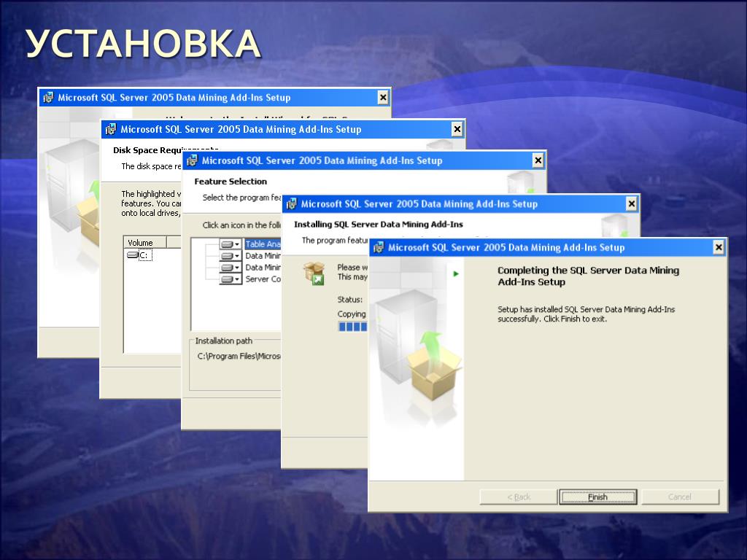The image size is (747, 560).
Task: Open feature dropdown next to Table Analysis
Action: tap(231, 244)
